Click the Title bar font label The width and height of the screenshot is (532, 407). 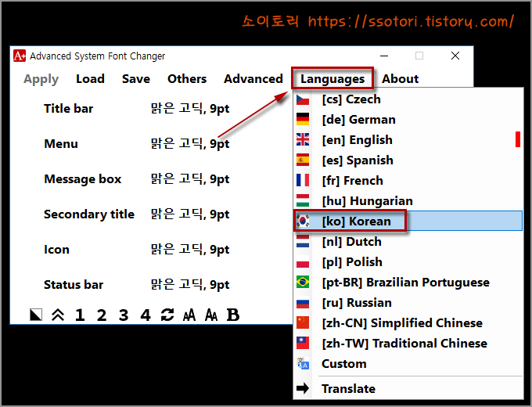pyautogui.click(x=69, y=109)
